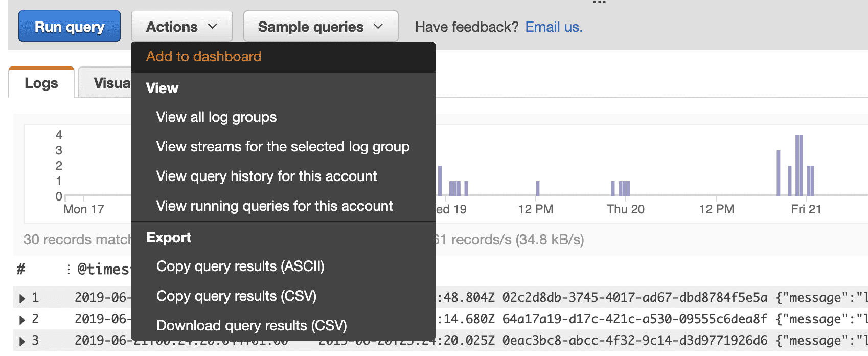Expand log result row 2
The width and height of the screenshot is (868, 356).
tap(22, 320)
